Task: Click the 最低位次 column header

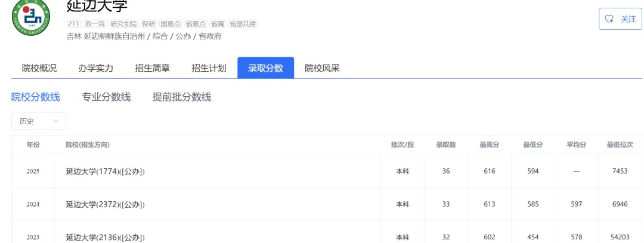Action: [x=620, y=145]
